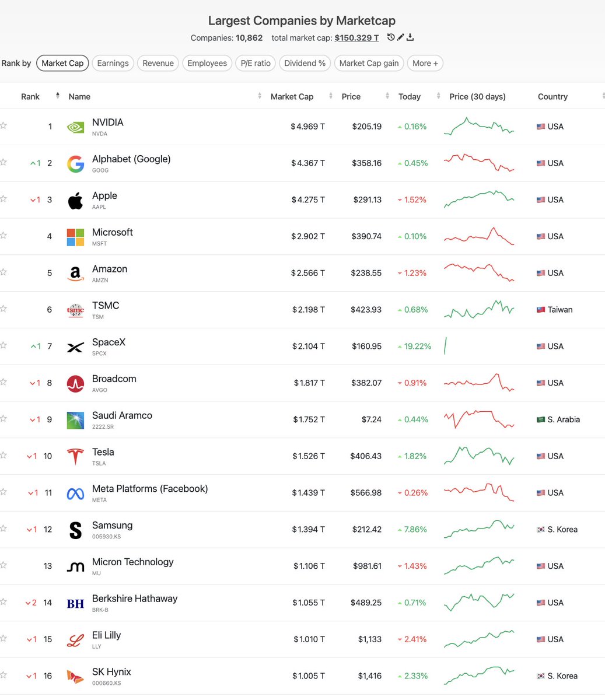Click SpaceX today change 19.22%

414,346
